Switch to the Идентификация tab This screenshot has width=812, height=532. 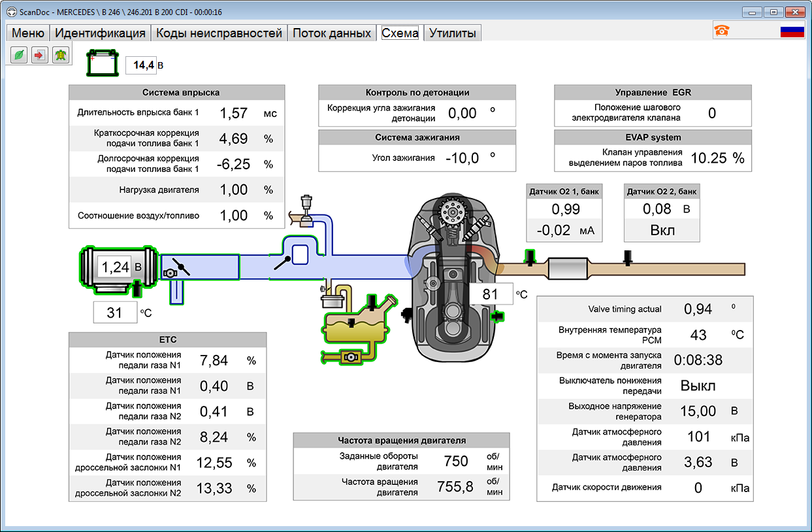pyautogui.click(x=100, y=33)
